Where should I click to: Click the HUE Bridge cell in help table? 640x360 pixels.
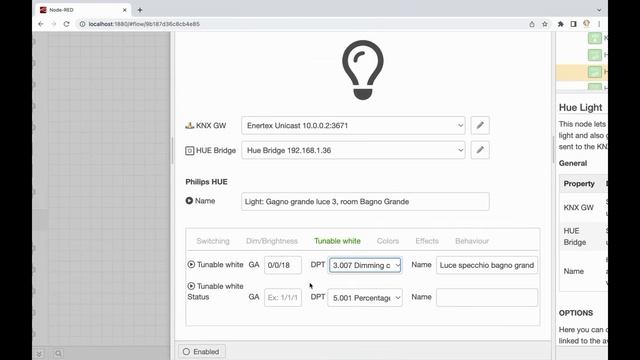[x=575, y=236]
